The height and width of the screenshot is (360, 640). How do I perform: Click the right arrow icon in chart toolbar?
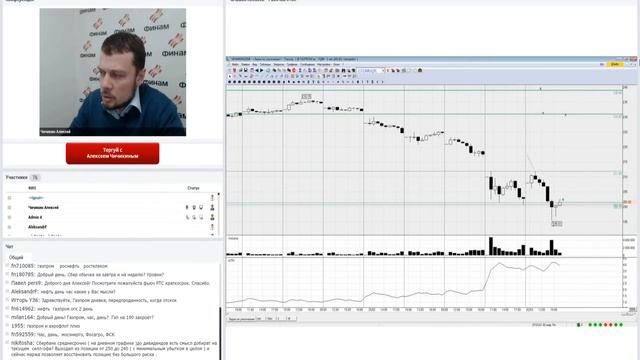(262, 71)
